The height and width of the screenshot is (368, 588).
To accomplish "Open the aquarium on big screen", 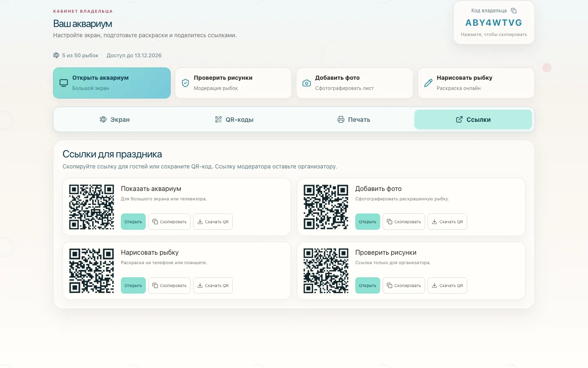I will [112, 83].
